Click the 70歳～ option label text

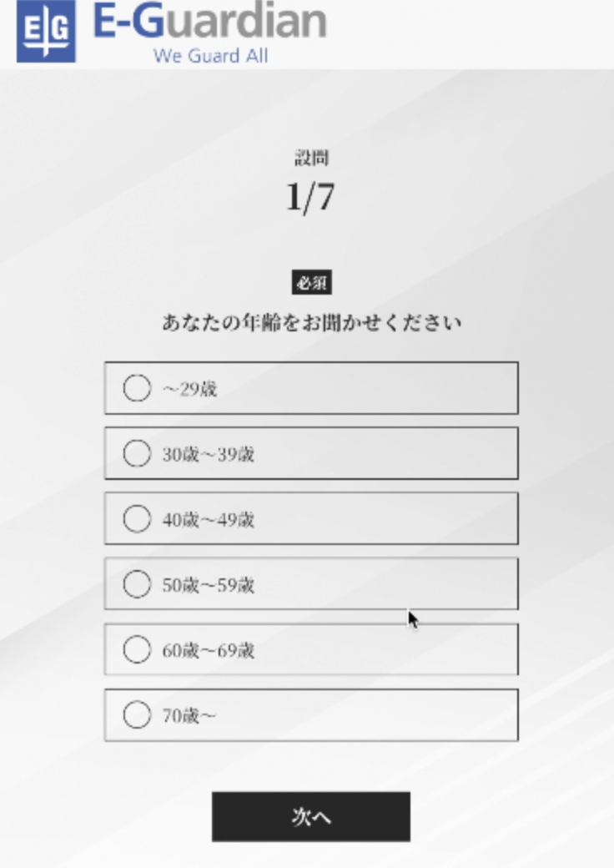[x=189, y=716]
